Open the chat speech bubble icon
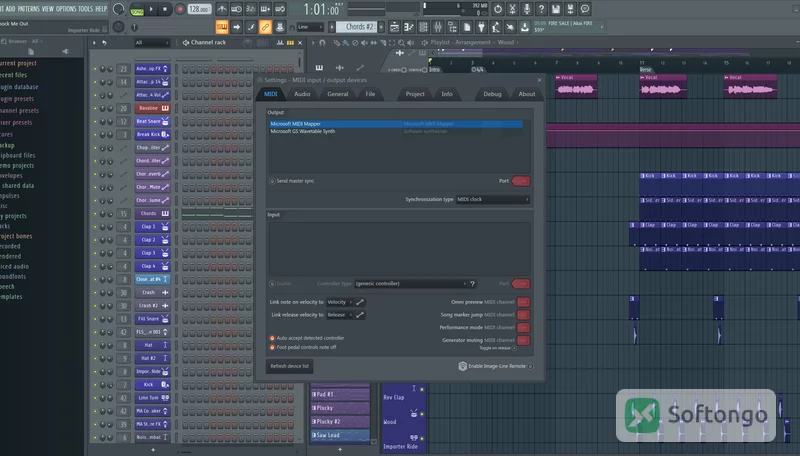The height and width of the screenshot is (456, 800). [585, 9]
